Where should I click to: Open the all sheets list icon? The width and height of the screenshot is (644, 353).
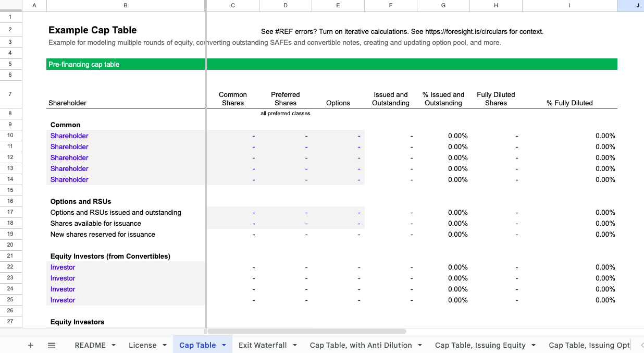52,345
